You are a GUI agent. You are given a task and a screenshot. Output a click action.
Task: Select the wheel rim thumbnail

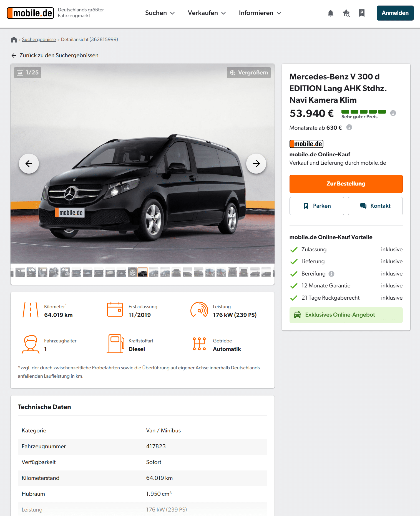[x=133, y=272]
